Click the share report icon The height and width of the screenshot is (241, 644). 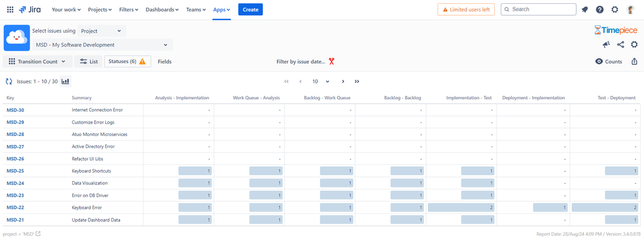point(621,44)
